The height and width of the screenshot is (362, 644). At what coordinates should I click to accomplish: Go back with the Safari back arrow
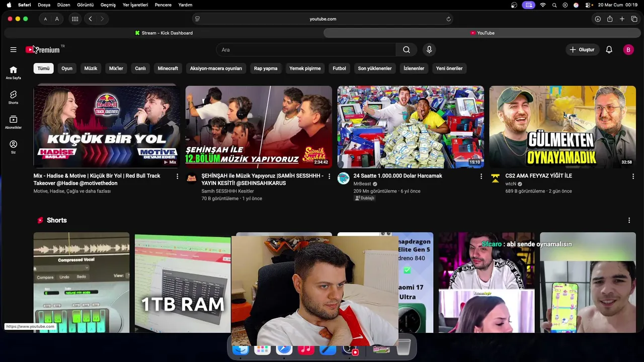click(x=90, y=19)
